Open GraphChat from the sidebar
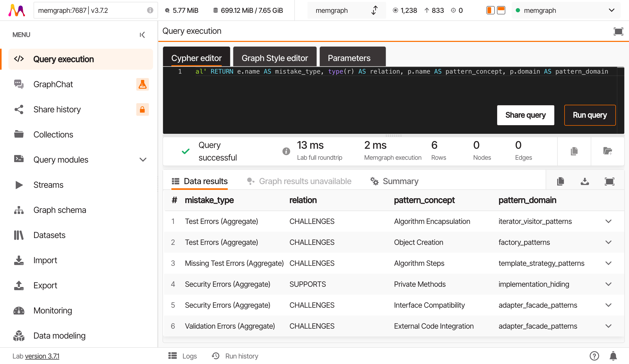 pos(53,84)
